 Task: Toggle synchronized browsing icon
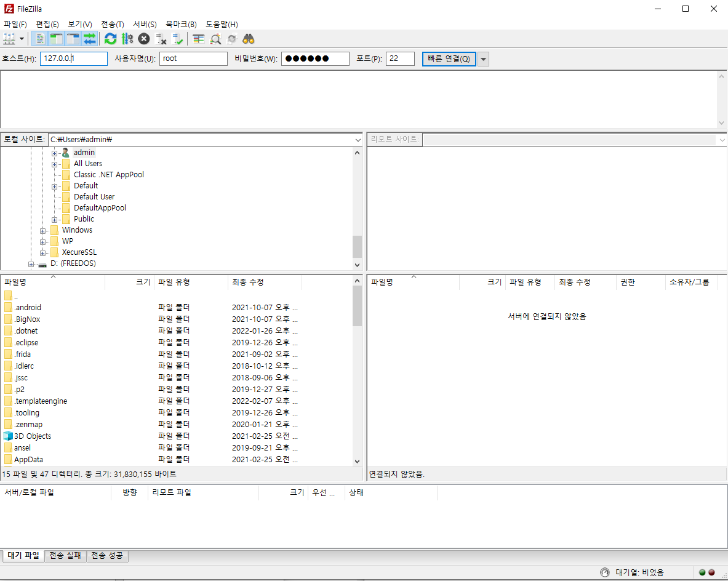[x=231, y=39]
